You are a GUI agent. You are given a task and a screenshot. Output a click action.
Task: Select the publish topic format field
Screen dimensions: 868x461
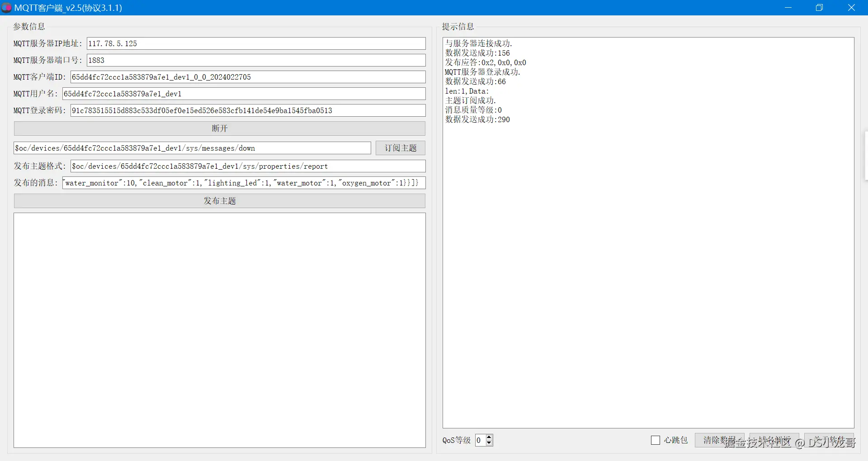click(x=248, y=166)
